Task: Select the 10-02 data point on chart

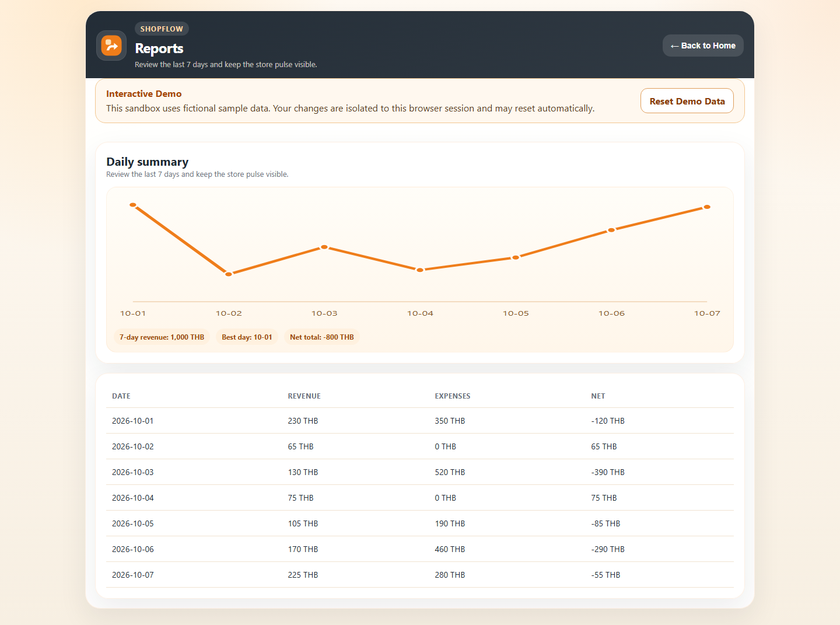Action: coord(229,274)
